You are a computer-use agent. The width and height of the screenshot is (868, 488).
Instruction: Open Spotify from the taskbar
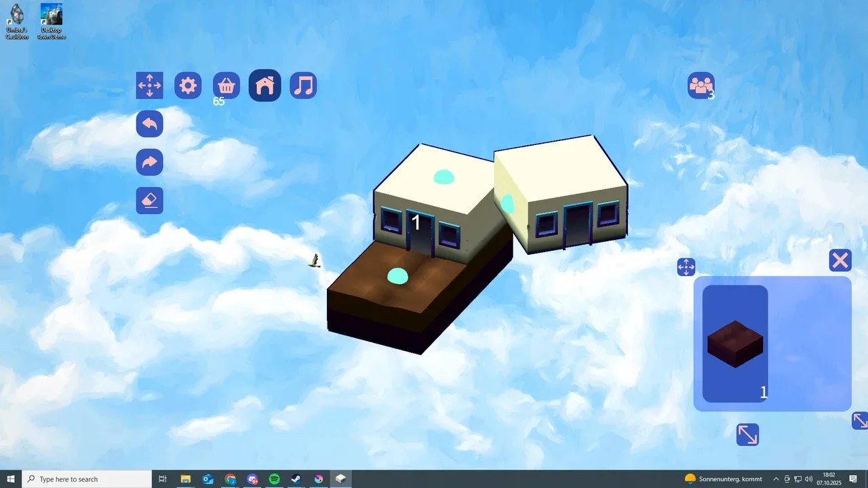coord(274,479)
